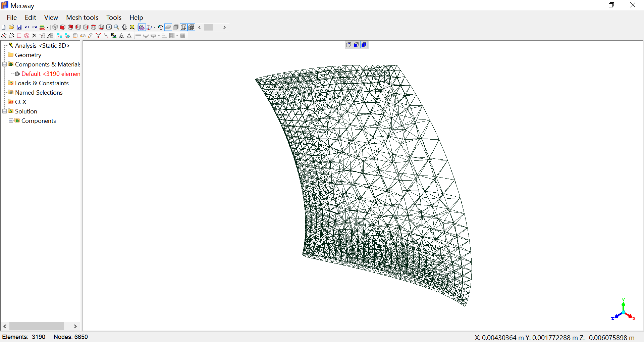Viewport: 644px width, 342px height.
Task: Click the next step right arrow
Action: [x=224, y=27]
